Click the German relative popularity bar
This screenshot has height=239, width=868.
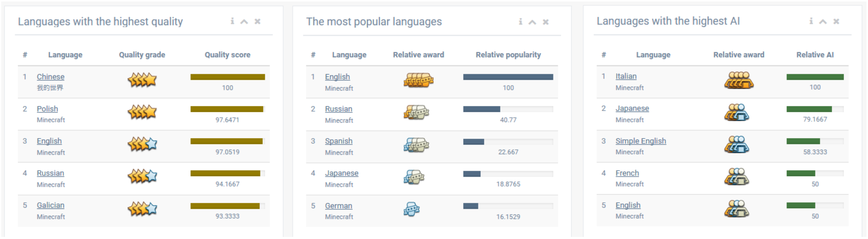[x=508, y=206]
